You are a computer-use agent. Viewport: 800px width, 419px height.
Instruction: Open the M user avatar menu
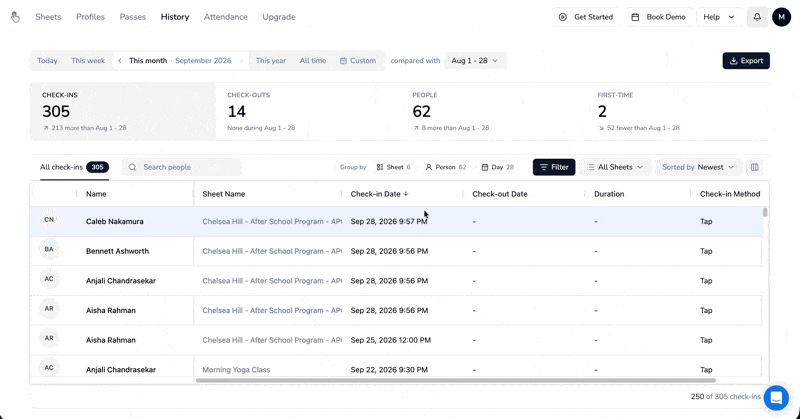click(x=781, y=17)
